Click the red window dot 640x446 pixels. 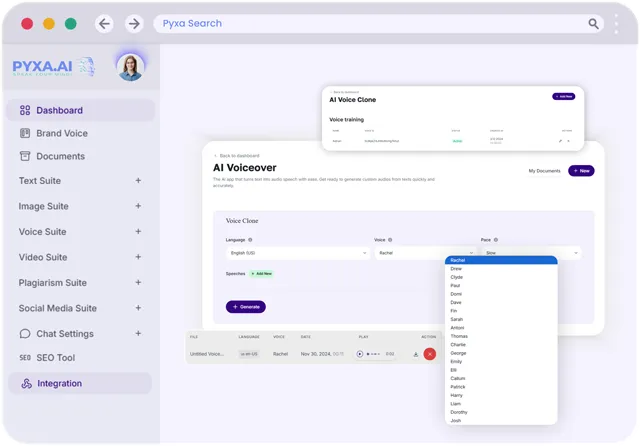[27, 24]
